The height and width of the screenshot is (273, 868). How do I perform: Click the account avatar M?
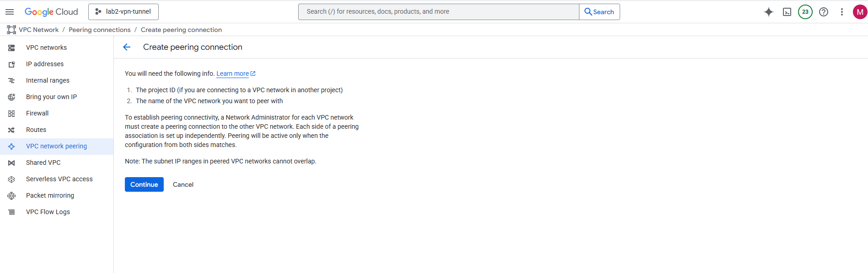[x=860, y=12]
